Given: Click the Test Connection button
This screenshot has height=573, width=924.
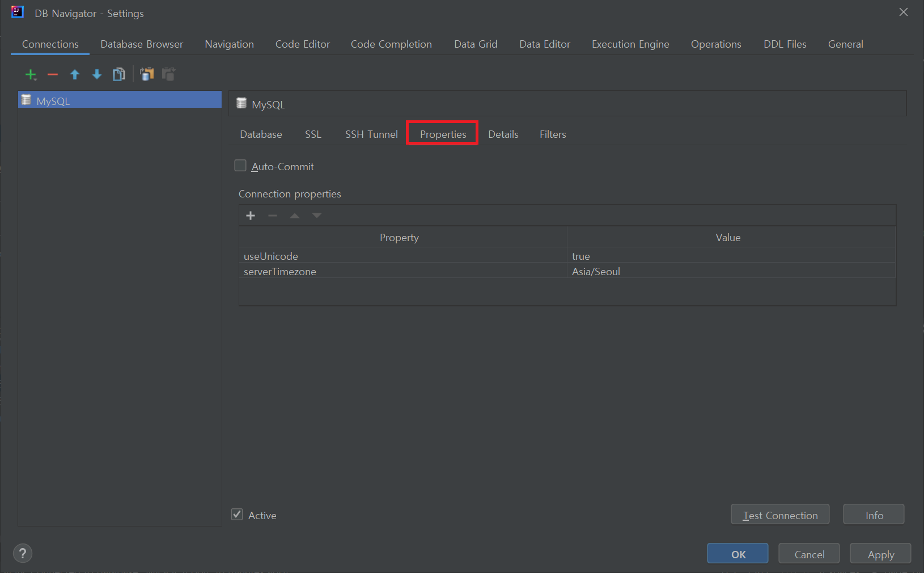Looking at the screenshot, I should click(x=780, y=515).
